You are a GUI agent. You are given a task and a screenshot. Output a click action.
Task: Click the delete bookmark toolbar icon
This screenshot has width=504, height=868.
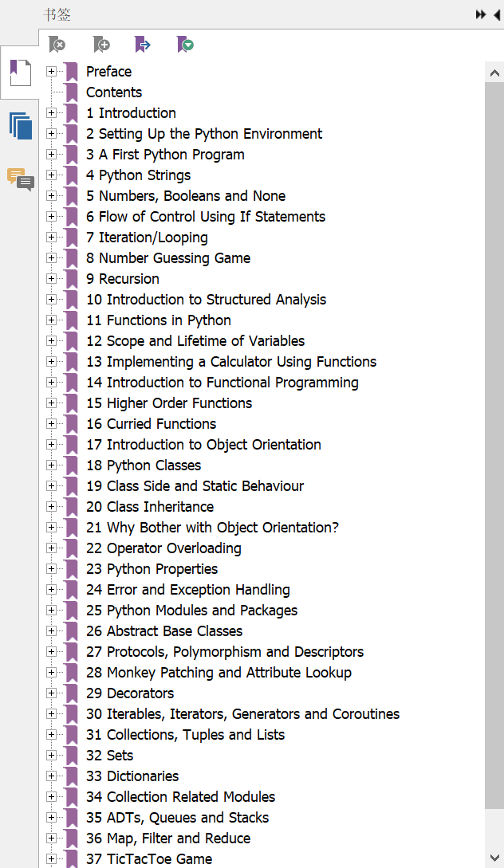click(x=57, y=45)
